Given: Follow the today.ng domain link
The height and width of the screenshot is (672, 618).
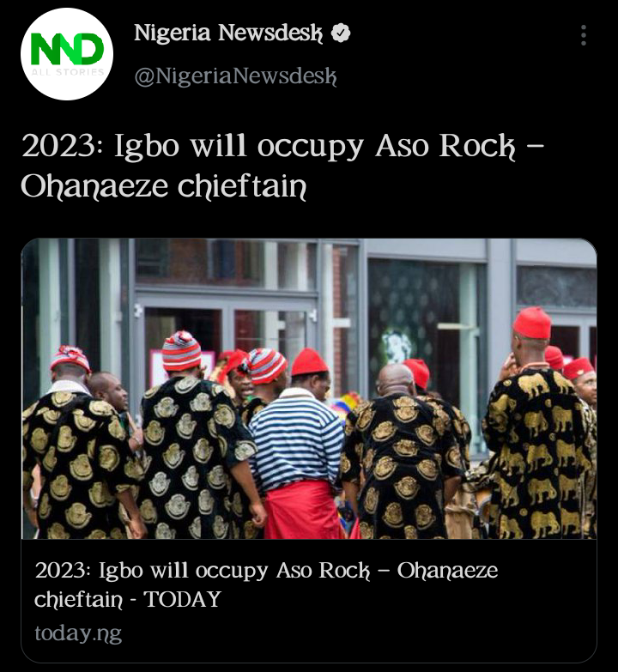Looking at the screenshot, I should click(78, 633).
